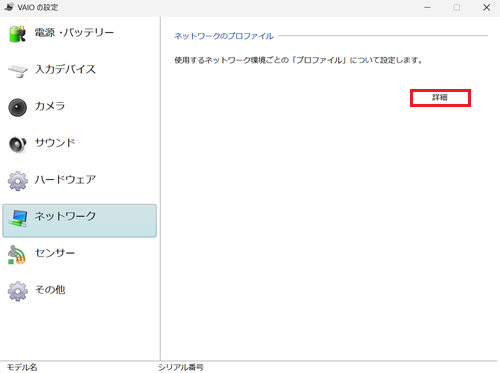The width and height of the screenshot is (500, 373).
Task: Click the カメラ lens icon
Action: point(17,107)
